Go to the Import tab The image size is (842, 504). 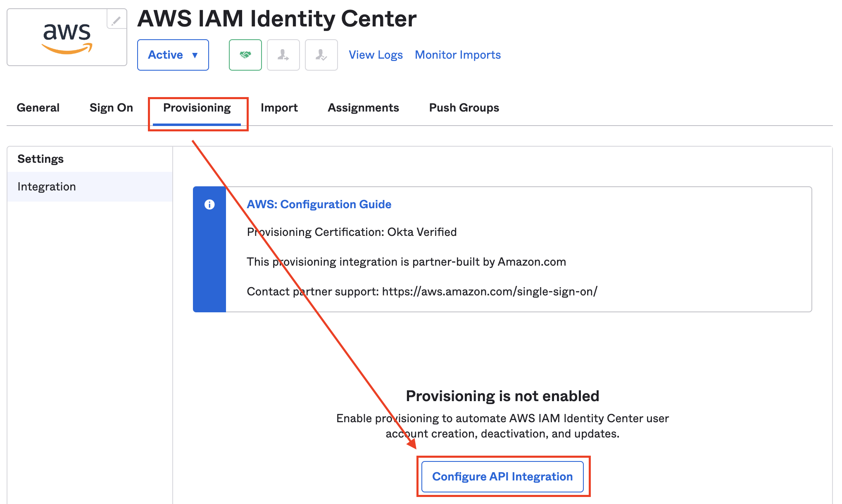(279, 108)
